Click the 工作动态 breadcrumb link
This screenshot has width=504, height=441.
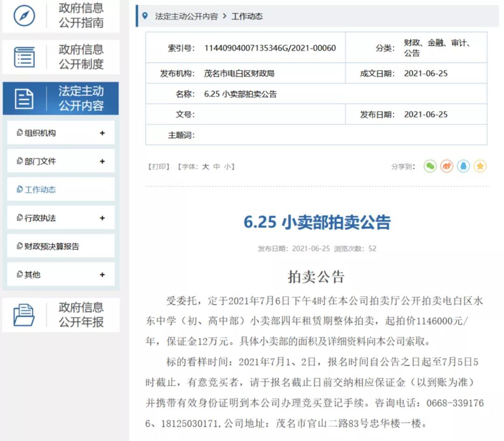coord(247,16)
